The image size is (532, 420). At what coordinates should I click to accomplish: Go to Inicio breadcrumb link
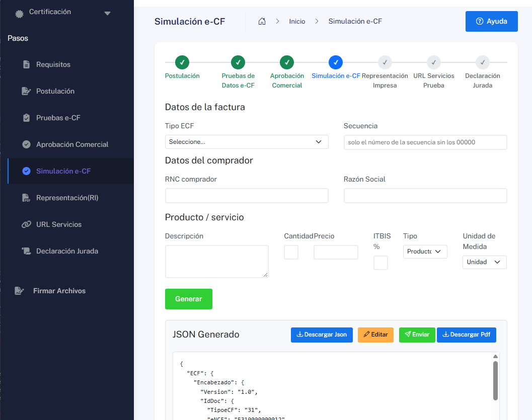point(297,21)
